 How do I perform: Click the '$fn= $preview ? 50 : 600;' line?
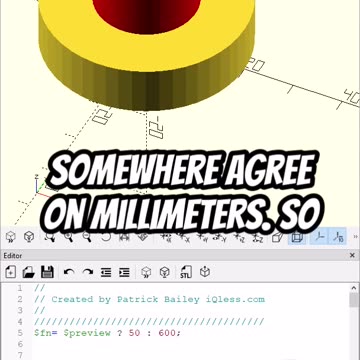pos(107,333)
